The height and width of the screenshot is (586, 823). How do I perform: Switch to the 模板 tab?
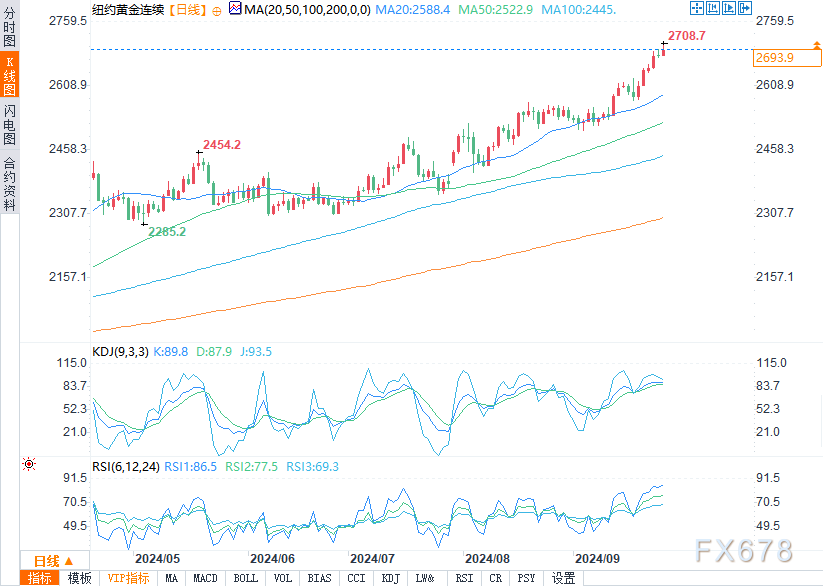pos(79,578)
